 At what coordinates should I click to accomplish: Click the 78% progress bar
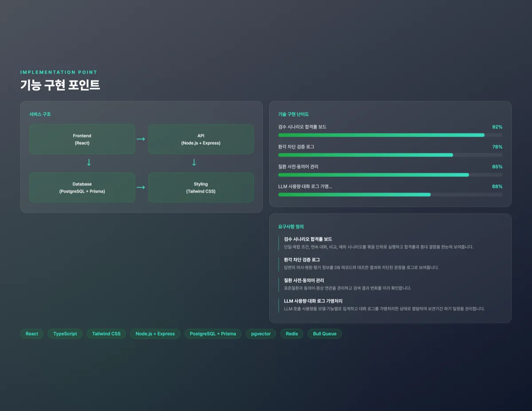390,155
